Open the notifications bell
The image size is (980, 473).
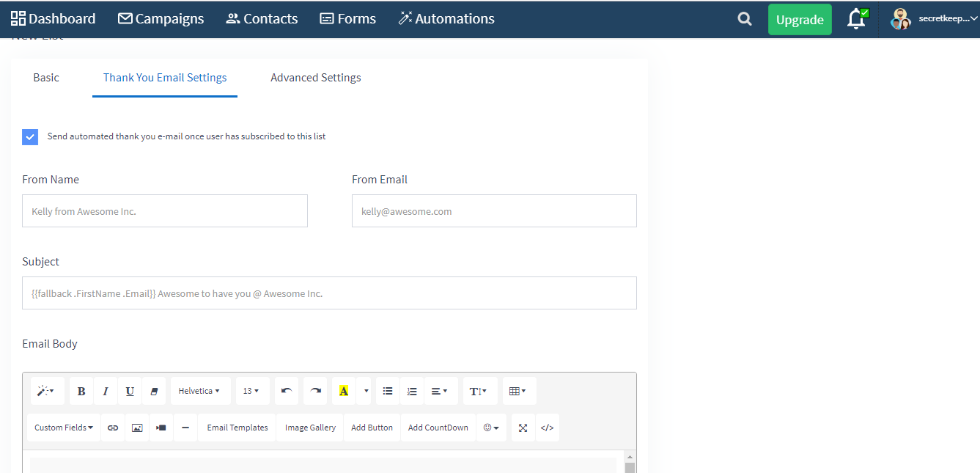[x=857, y=18]
